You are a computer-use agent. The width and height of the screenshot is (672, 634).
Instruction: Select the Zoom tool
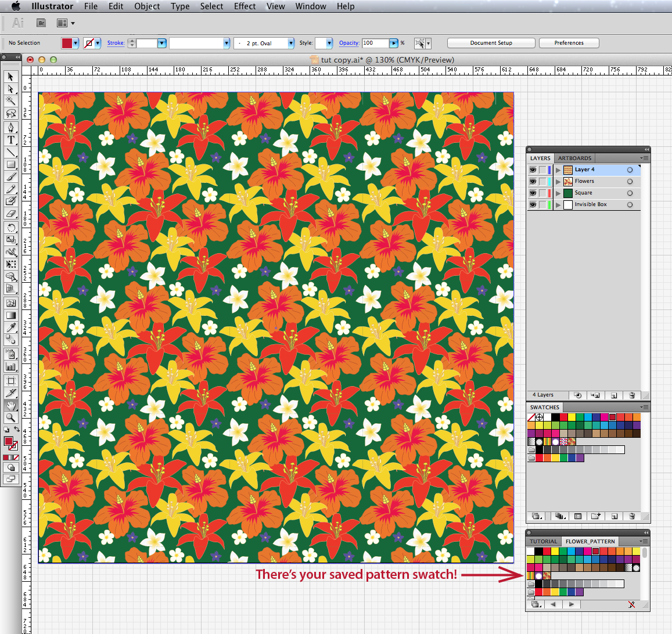pyautogui.click(x=10, y=417)
